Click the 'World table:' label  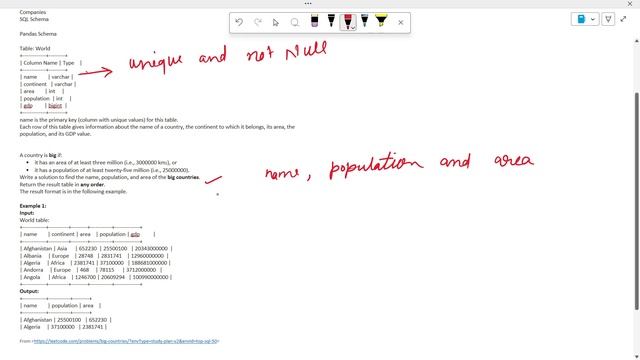(x=34, y=220)
